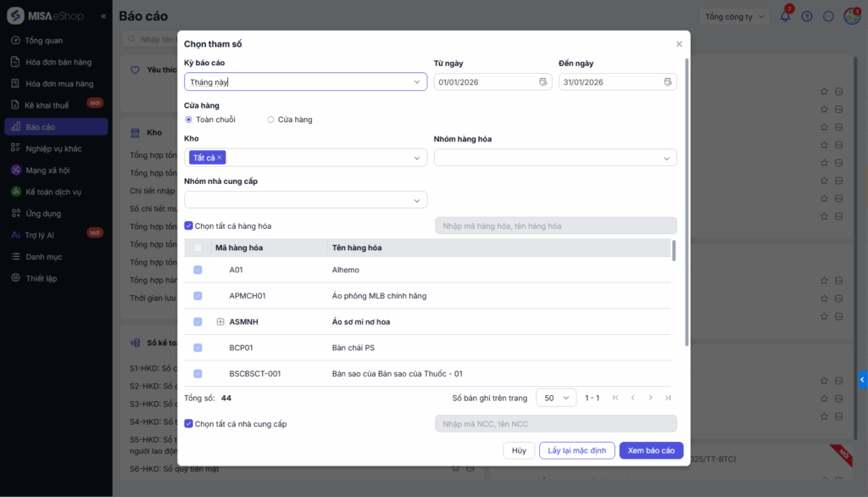Click the notification bell icon
Image resolution: width=868 pixels, height=497 pixels.
click(785, 16)
